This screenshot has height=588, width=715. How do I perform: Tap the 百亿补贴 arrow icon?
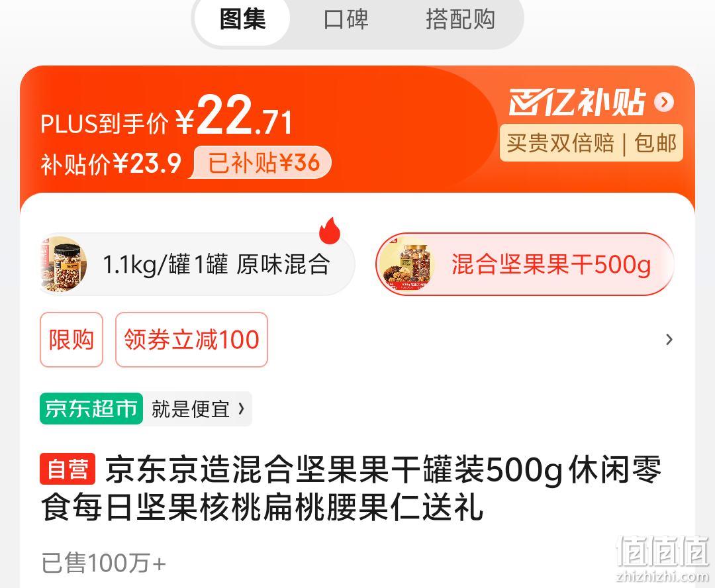pos(664,102)
